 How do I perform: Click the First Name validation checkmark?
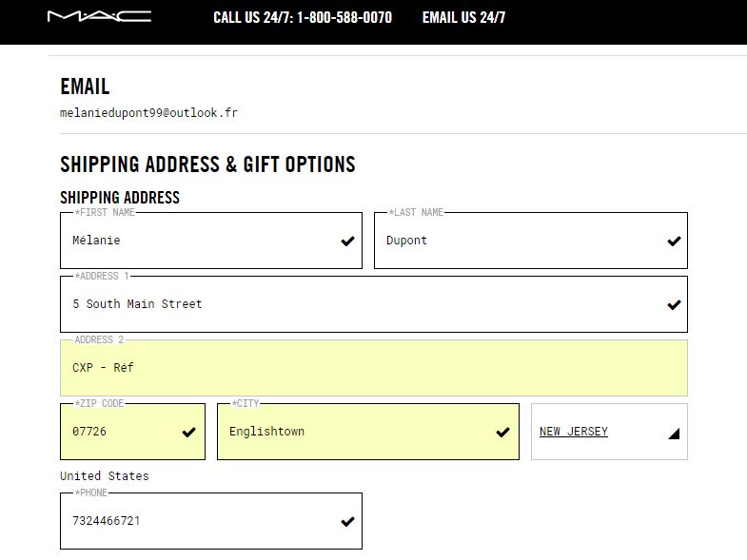coord(347,241)
